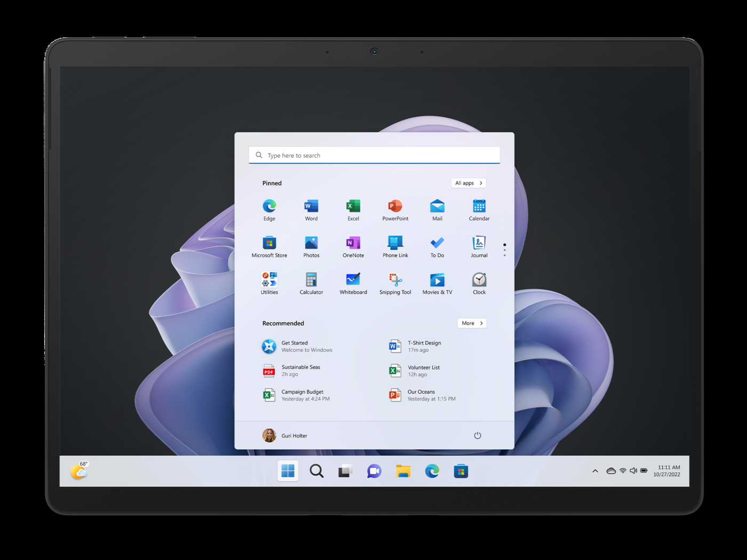Open the T-Shirt Design document
The image size is (747, 560).
click(x=424, y=347)
